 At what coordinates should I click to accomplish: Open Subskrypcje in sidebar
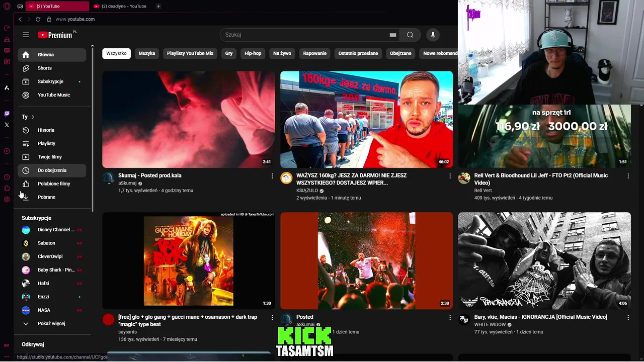[52, 81]
